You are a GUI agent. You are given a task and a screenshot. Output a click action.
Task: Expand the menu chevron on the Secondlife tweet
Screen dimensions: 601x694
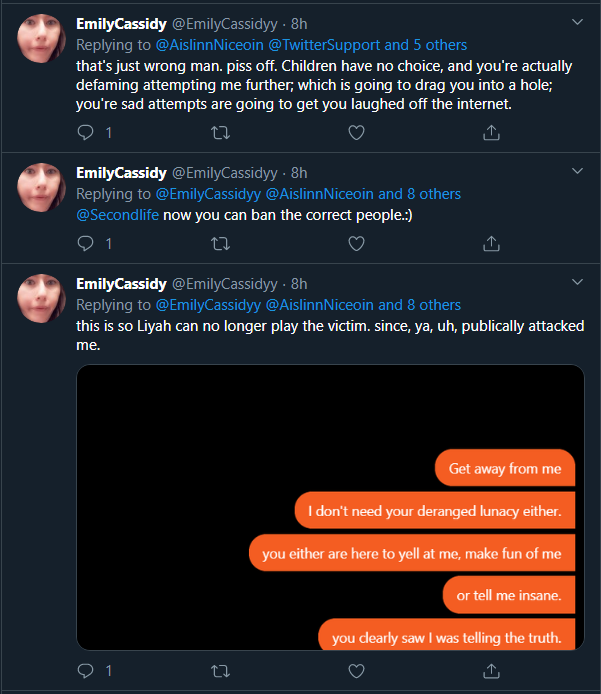tap(577, 171)
